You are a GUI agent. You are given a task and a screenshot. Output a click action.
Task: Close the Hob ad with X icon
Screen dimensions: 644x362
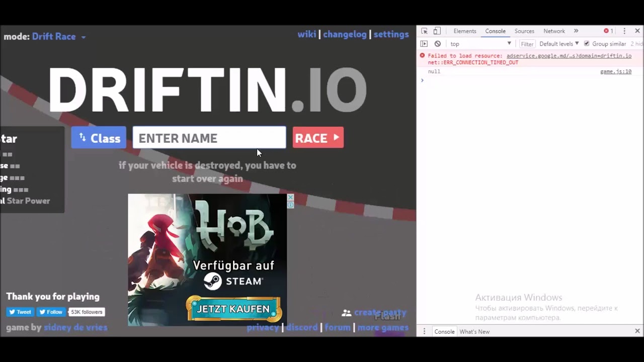[x=290, y=198]
